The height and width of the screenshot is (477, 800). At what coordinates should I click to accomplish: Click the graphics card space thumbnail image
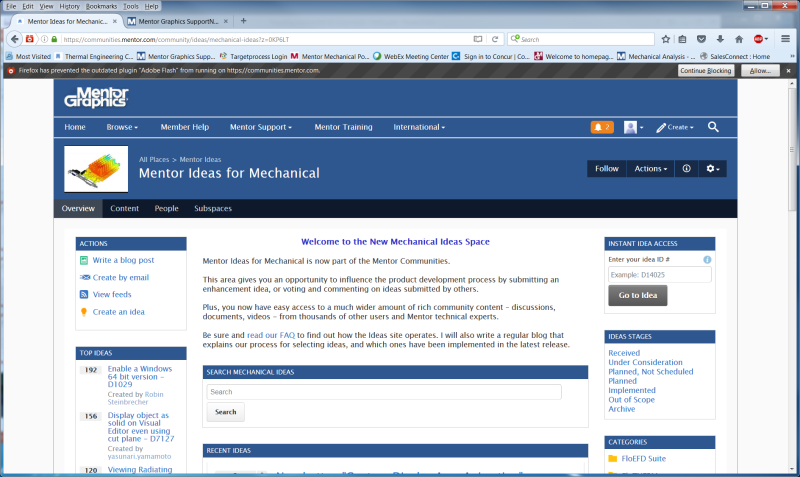pos(96,169)
